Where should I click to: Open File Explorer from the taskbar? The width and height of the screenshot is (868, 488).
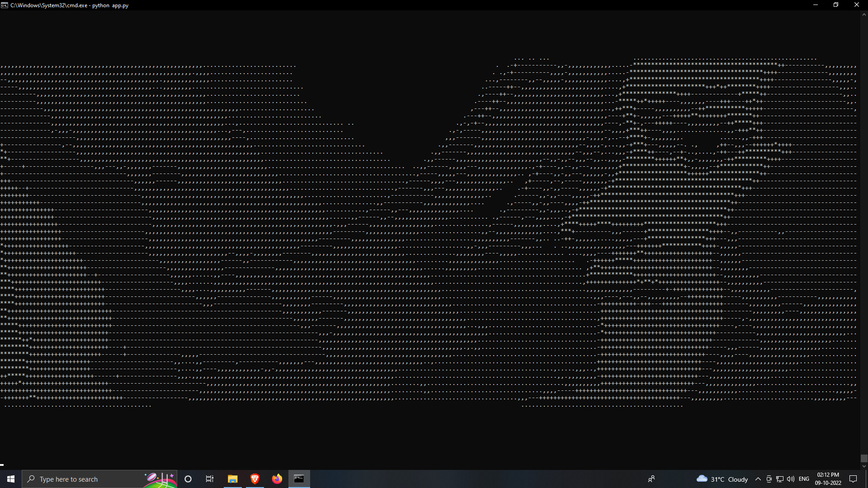click(232, 479)
